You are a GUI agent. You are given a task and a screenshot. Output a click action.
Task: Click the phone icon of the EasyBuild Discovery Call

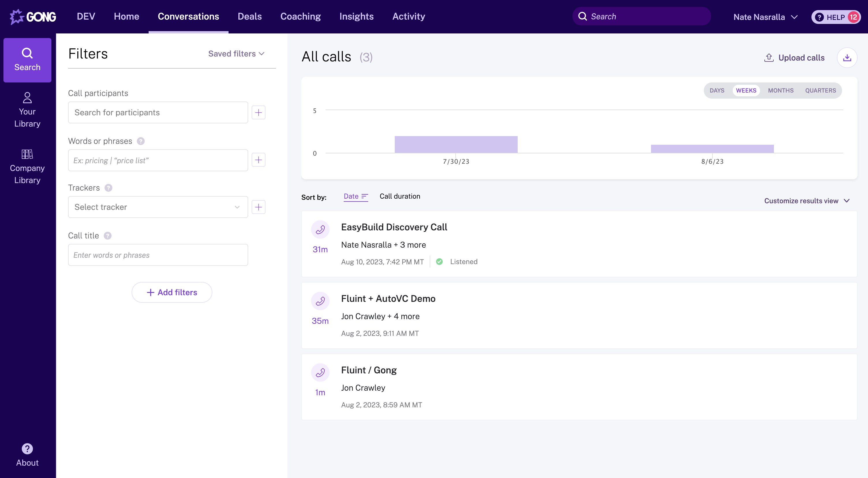coord(320,229)
